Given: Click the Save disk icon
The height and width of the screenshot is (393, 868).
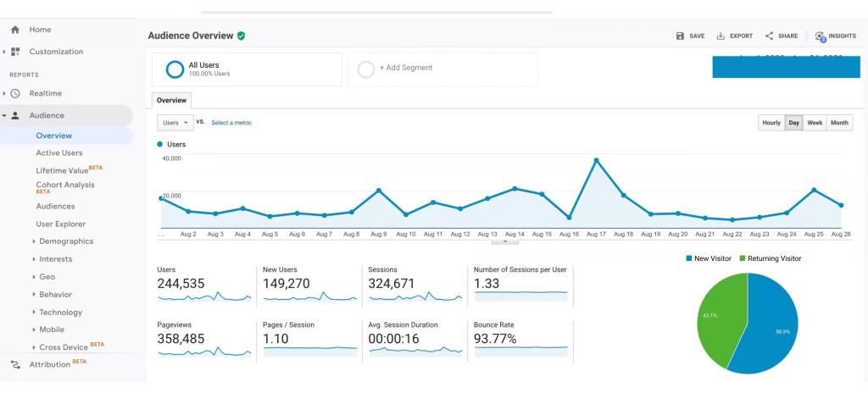Looking at the screenshot, I should (x=681, y=36).
